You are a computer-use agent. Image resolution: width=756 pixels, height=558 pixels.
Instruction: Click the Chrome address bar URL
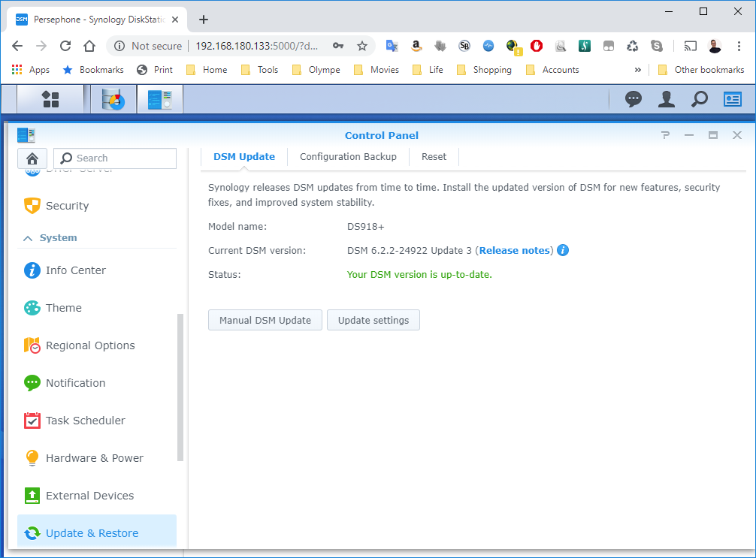[257, 47]
